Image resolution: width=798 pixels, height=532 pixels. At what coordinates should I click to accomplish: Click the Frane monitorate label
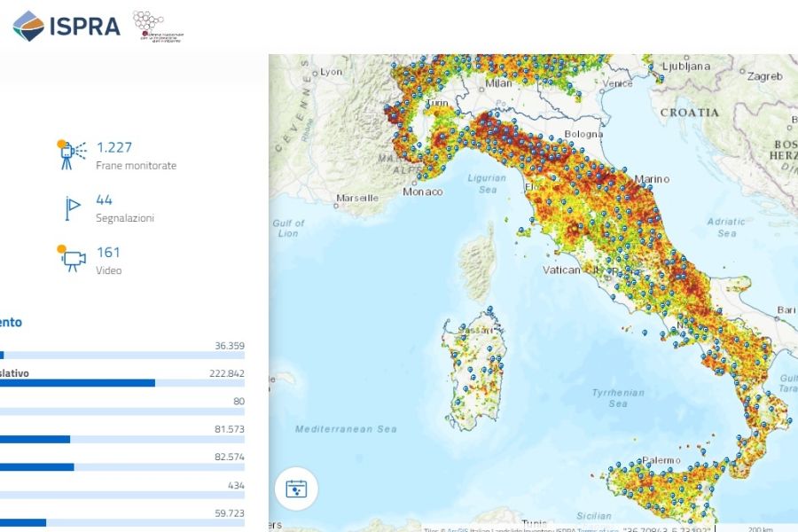click(136, 166)
